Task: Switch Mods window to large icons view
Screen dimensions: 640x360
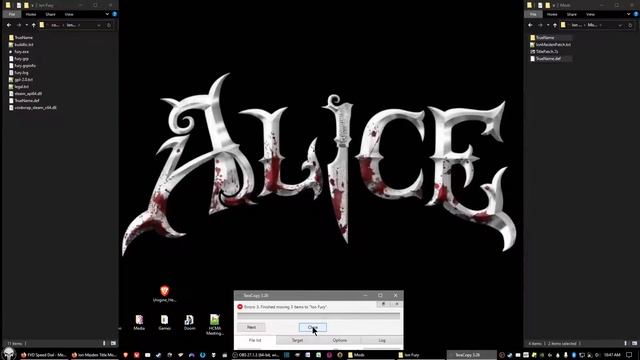Action: (634, 343)
